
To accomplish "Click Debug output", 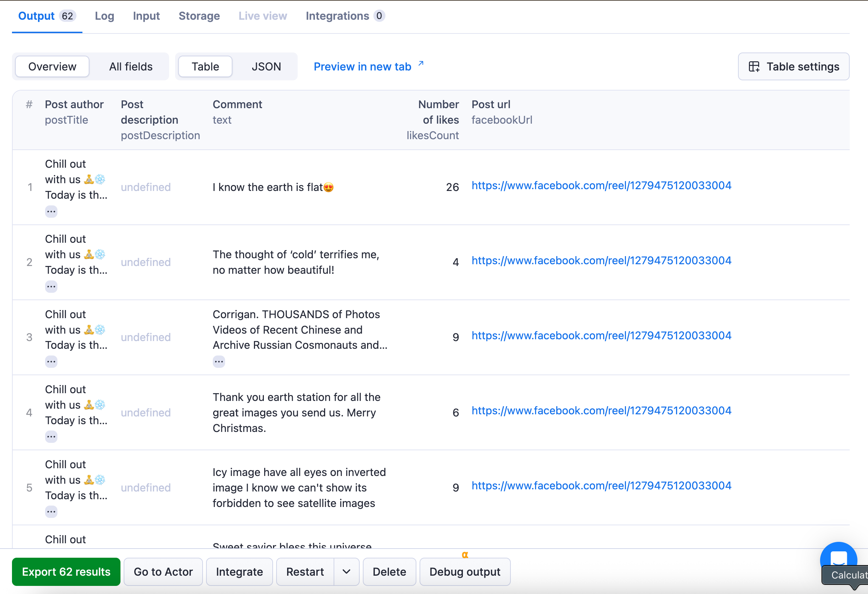I will tap(465, 571).
